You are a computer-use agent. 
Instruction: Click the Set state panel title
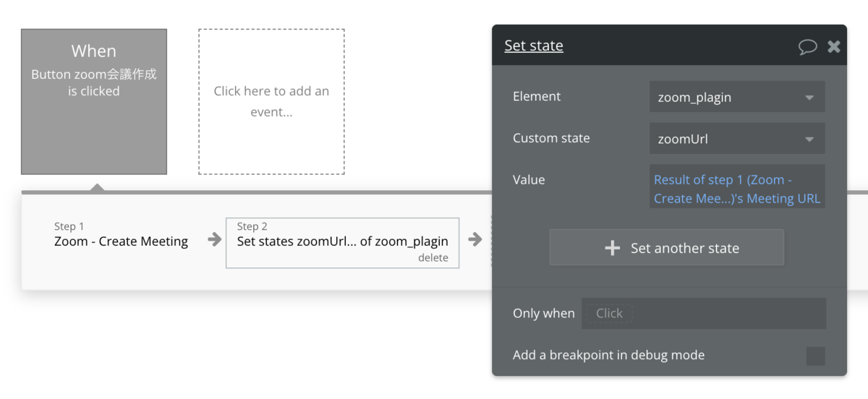[x=534, y=46]
